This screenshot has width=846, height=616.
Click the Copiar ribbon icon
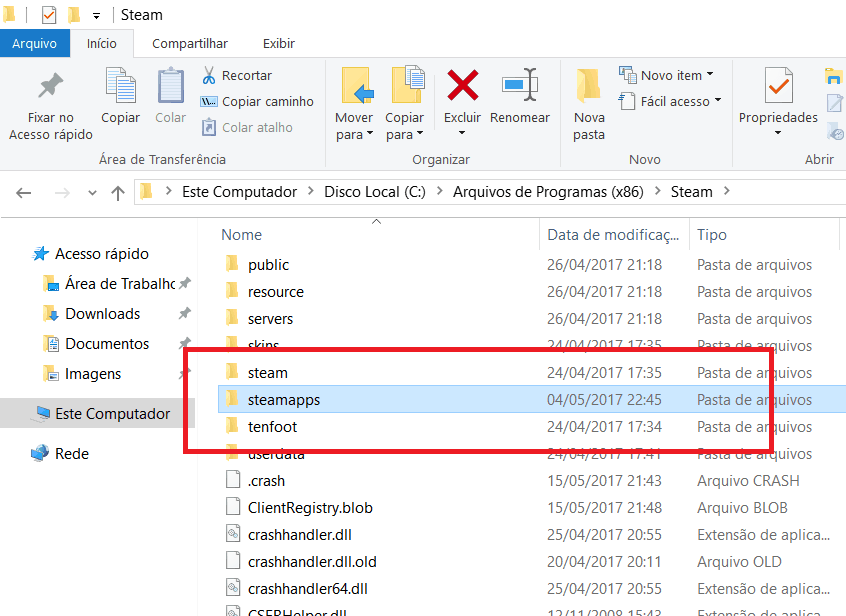(120, 85)
